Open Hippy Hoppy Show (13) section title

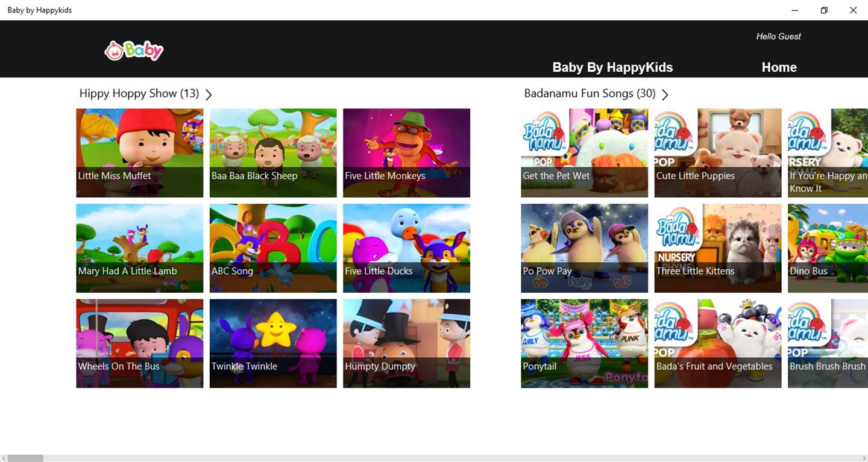[139, 93]
